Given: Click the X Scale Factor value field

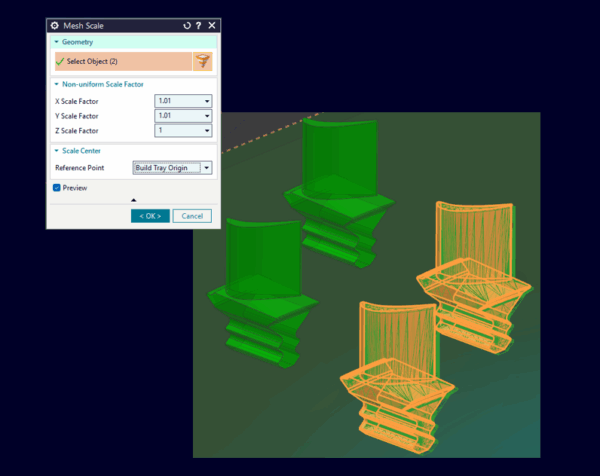Looking at the screenshot, I should [x=178, y=101].
